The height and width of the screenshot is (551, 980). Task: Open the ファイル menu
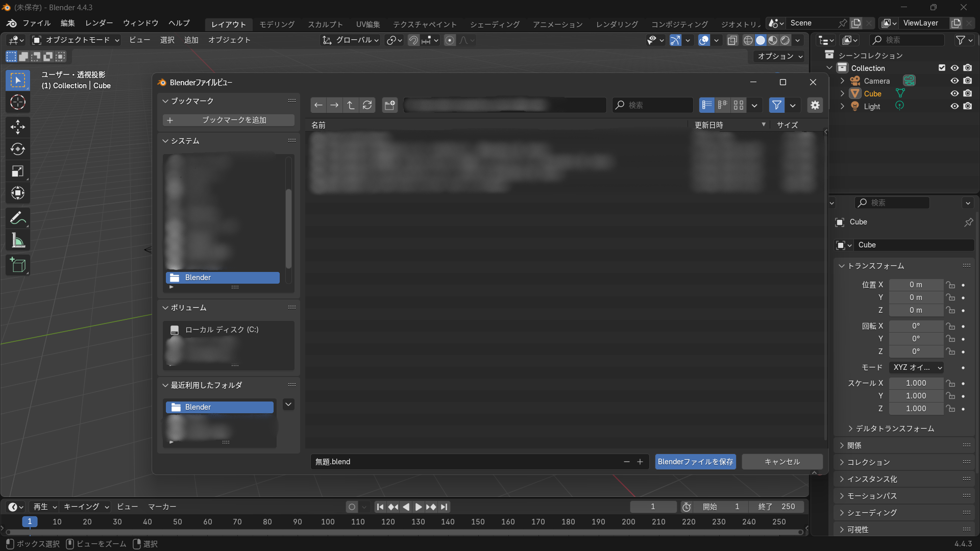tap(36, 23)
